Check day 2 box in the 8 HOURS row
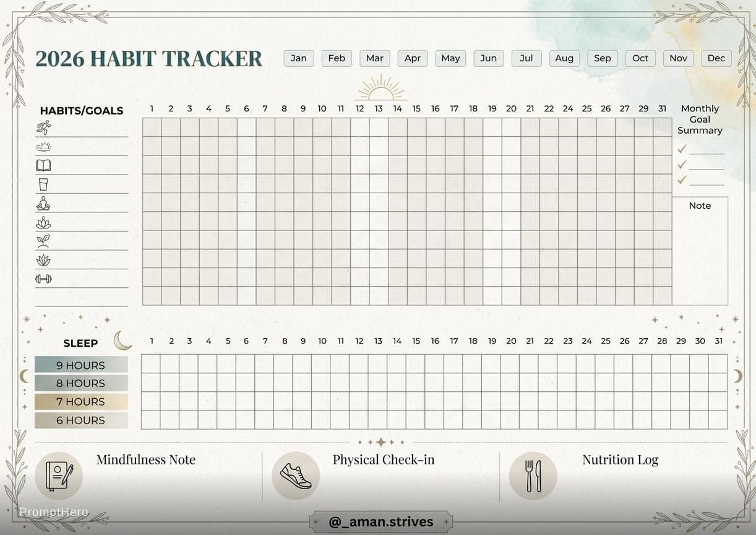This screenshot has height=535, width=756. [170, 383]
